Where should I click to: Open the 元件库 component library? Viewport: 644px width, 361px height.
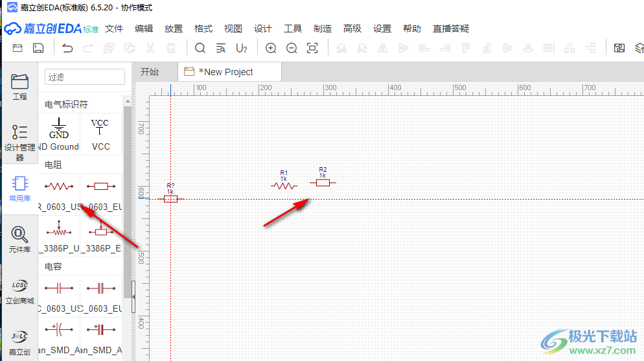click(19, 239)
